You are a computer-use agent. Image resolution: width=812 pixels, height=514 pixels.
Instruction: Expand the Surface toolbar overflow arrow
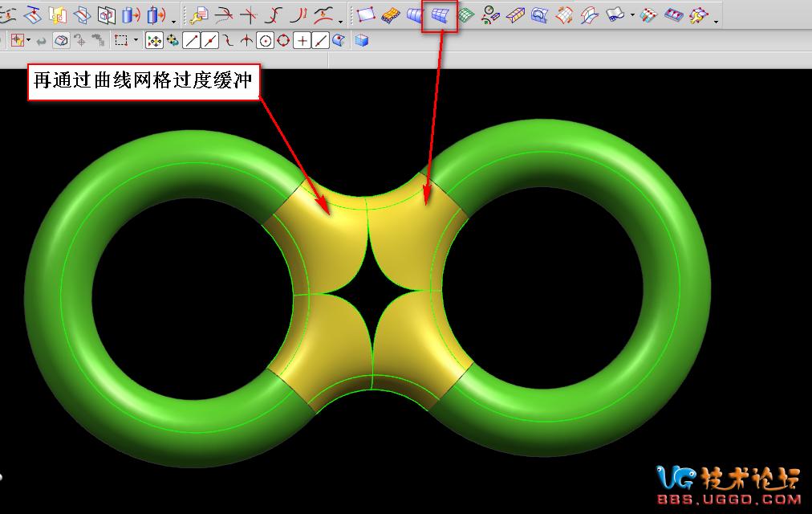(x=717, y=22)
